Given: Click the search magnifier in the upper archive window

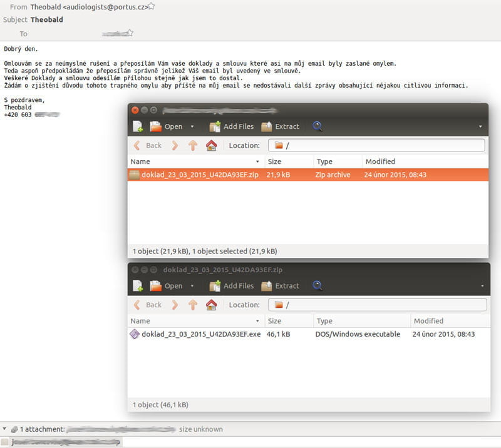Looking at the screenshot, I should click(x=318, y=126).
